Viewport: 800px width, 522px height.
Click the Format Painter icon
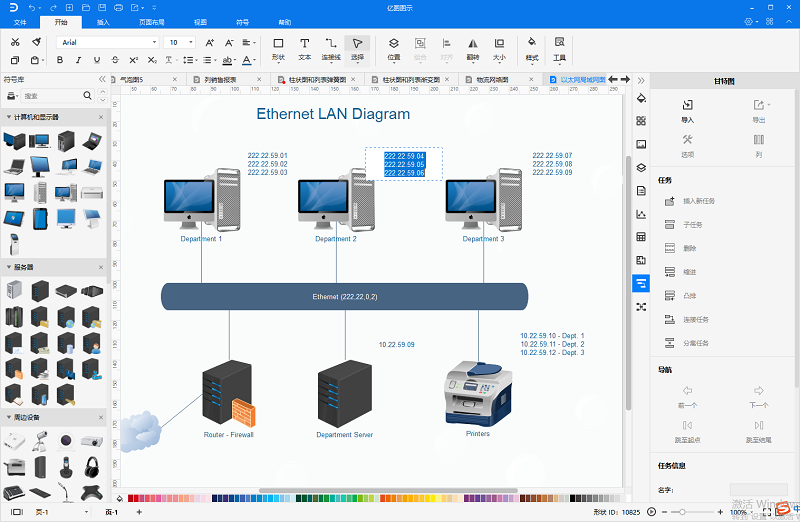[x=36, y=42]
